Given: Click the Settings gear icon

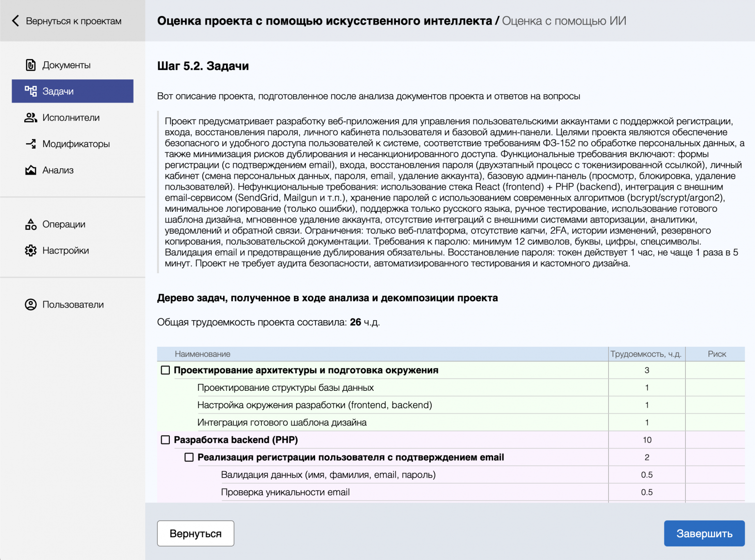Looking at the screenshot, I should [x=30, y=251].
